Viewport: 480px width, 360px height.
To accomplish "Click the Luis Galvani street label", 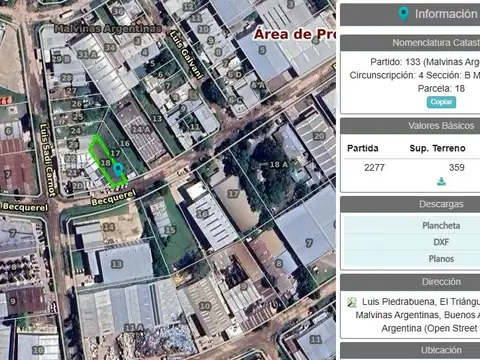I will click(186, 55).
